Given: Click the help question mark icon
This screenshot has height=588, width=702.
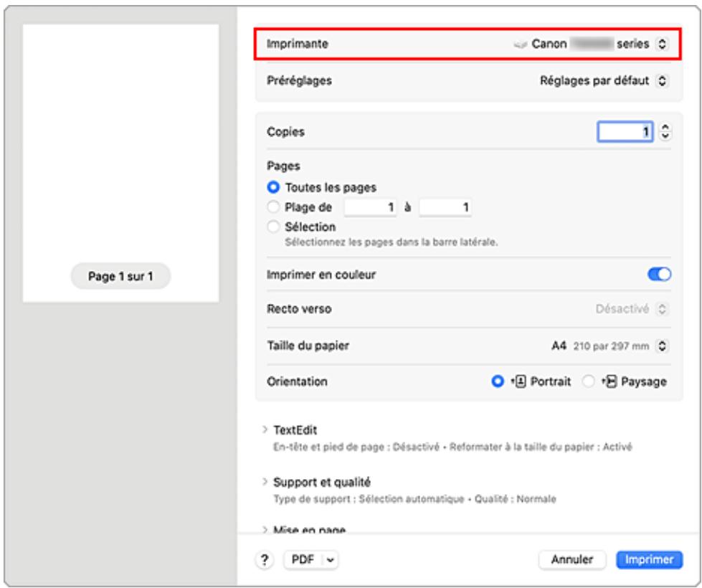Looking at the screenshot, I should [264, 559].
